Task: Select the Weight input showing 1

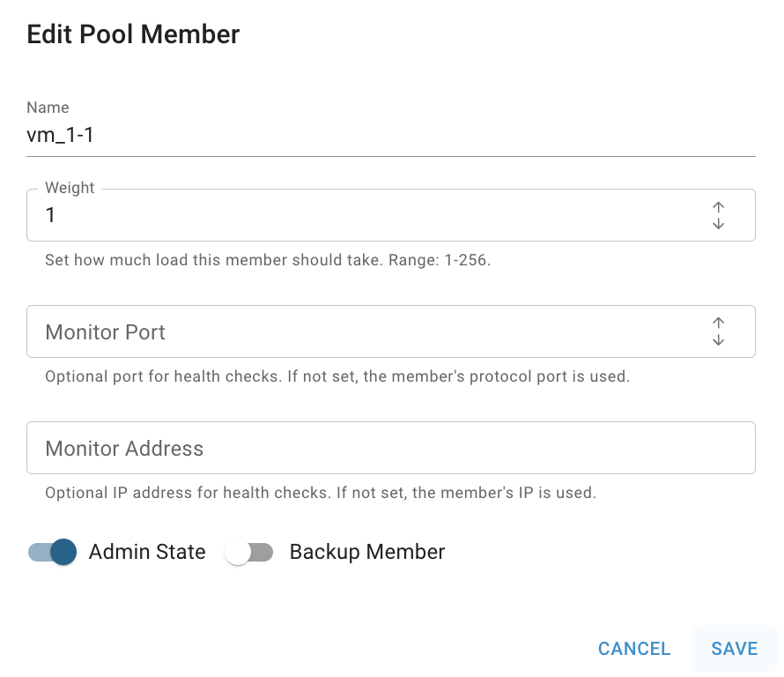Action: tap(370, 215)
